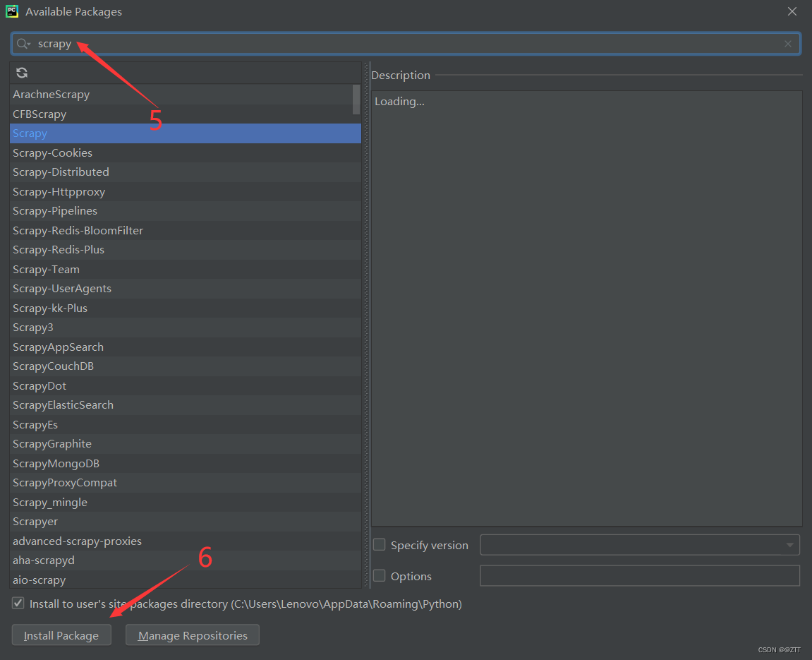
Task: Click the package list scrollbar thumb
Action: coord(356,100)
